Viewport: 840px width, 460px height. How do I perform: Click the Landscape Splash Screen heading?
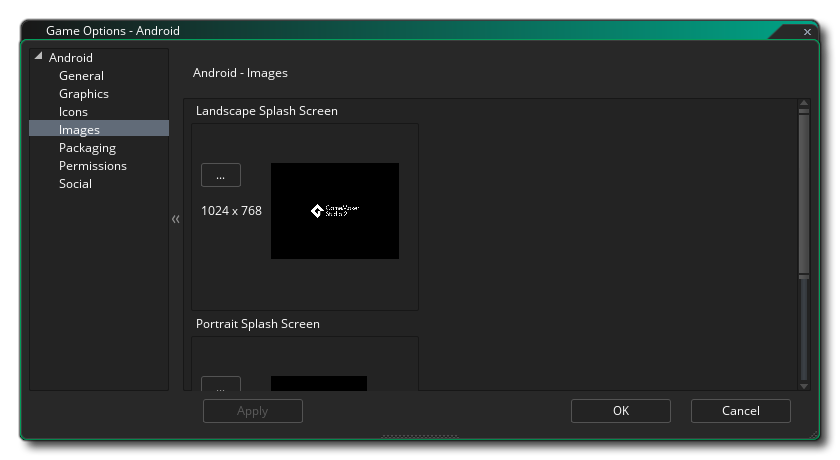267,111
